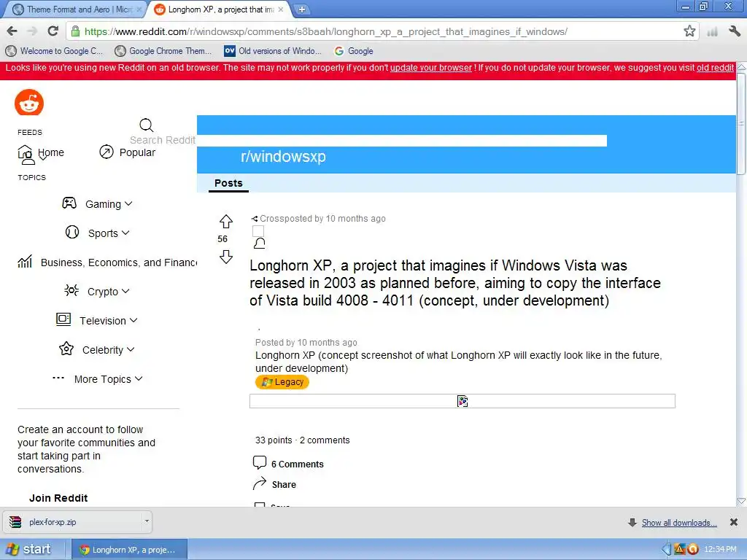This screenshot has width=747, height=560.
Task: Downvote the Longhorn XP post
Action: tap(226, 257)
